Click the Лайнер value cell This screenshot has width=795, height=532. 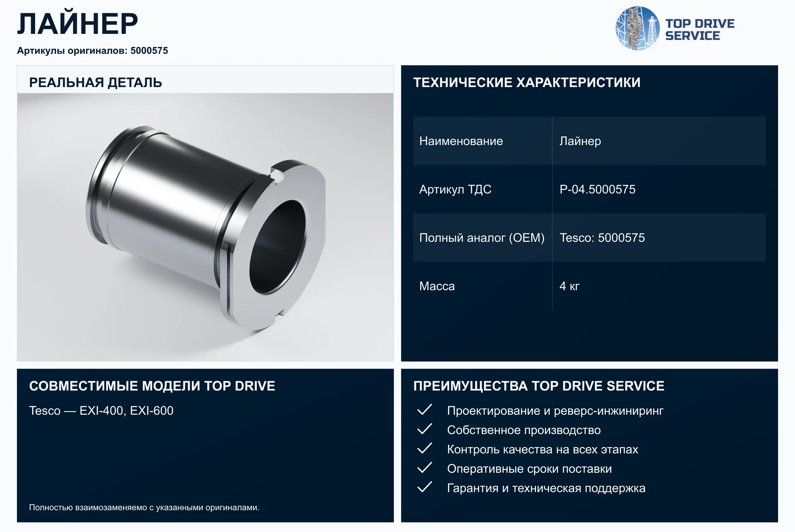pyautogui.click(x=659, y=141)
